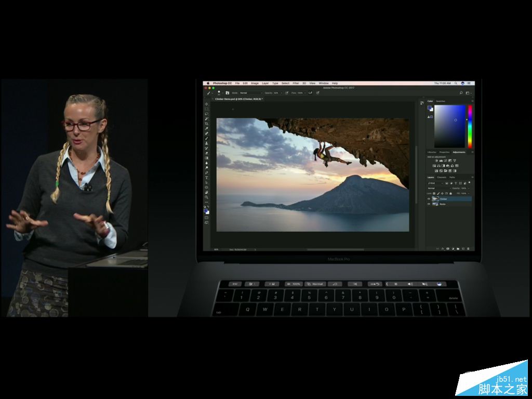Open macOS Spotlight search
The image size is (532, 399).
click(456, 83)
